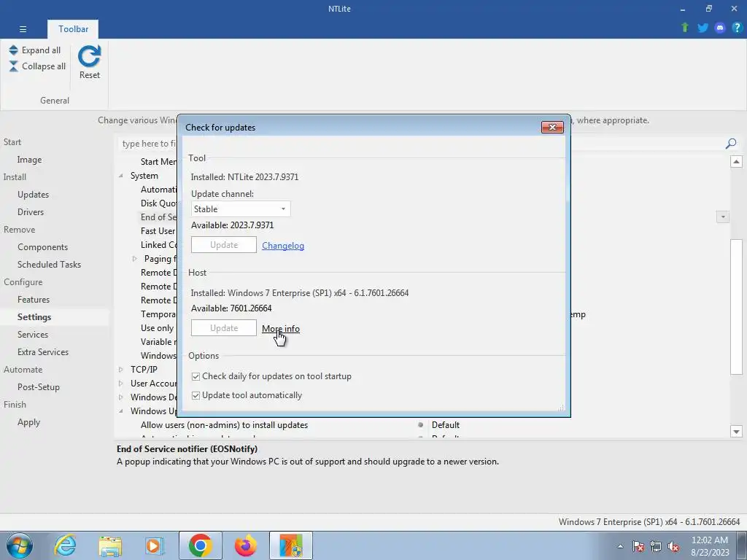The image size is (747, 560).
Task: Click the search magnifier icon
Action: pyautogui.click(x=731, y=144)
